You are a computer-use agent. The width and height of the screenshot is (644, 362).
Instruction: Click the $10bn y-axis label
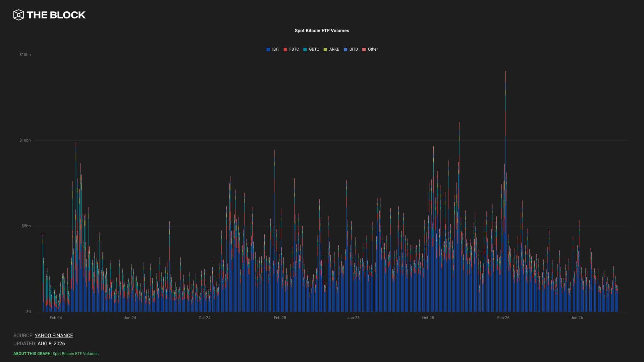pyautogui.click(x=25, y=140)
